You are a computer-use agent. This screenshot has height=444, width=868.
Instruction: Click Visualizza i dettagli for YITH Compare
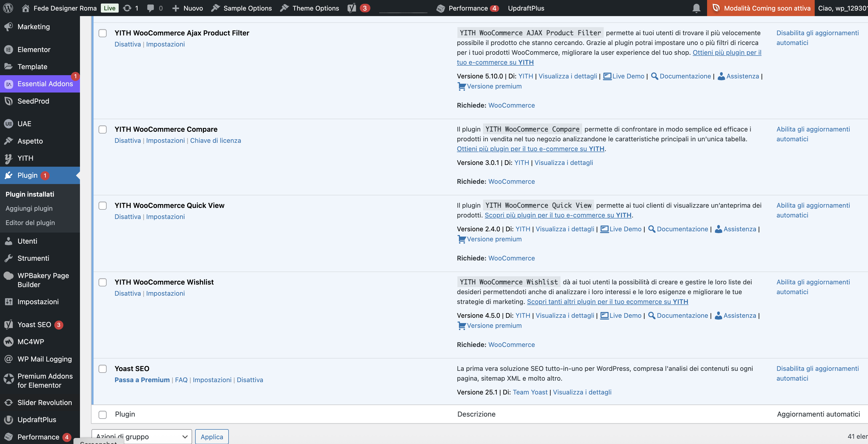point(564,162)
